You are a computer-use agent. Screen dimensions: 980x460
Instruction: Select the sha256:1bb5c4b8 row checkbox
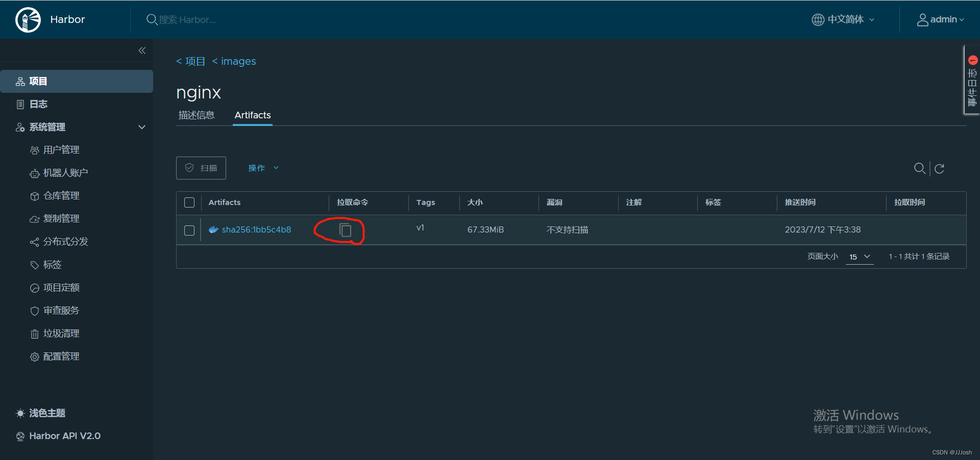click(189, 231)
